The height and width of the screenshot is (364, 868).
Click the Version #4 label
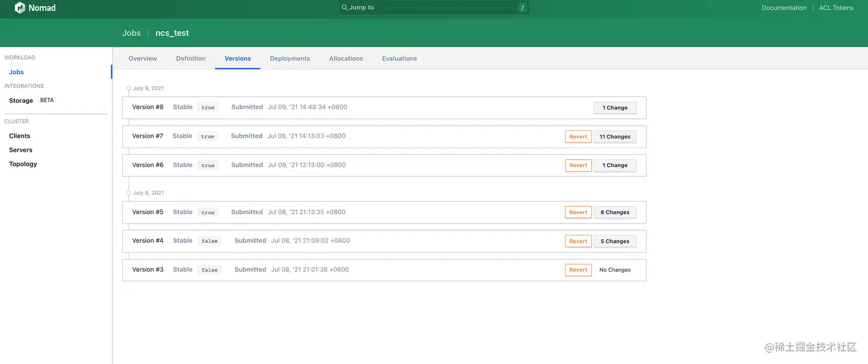(x=148, y=241)
